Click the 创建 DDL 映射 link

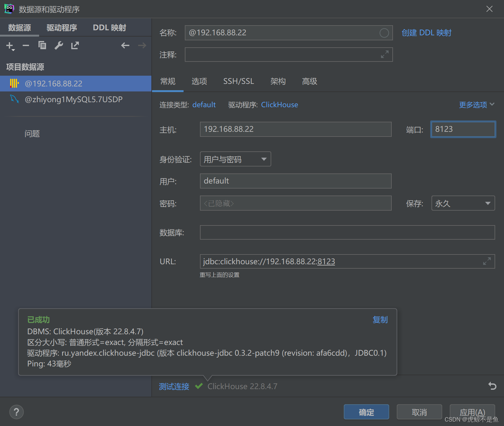click(426, 33)
